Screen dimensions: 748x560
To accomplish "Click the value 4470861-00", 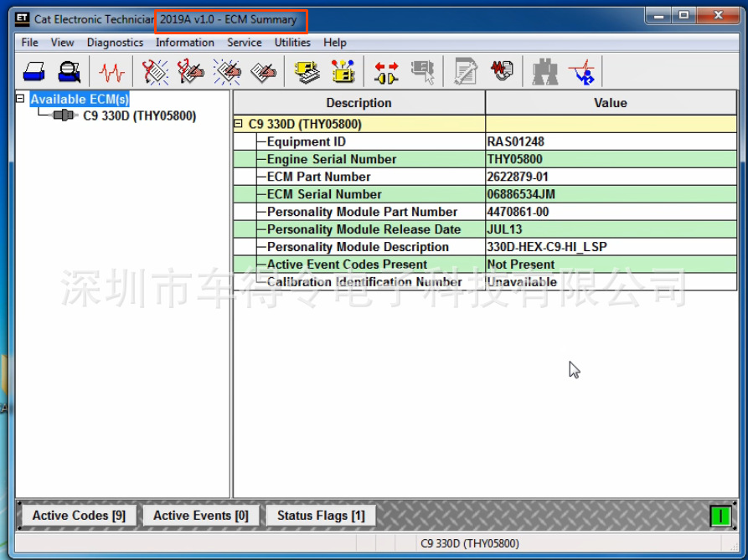I will pyautogui.click(x=518, y=212).
